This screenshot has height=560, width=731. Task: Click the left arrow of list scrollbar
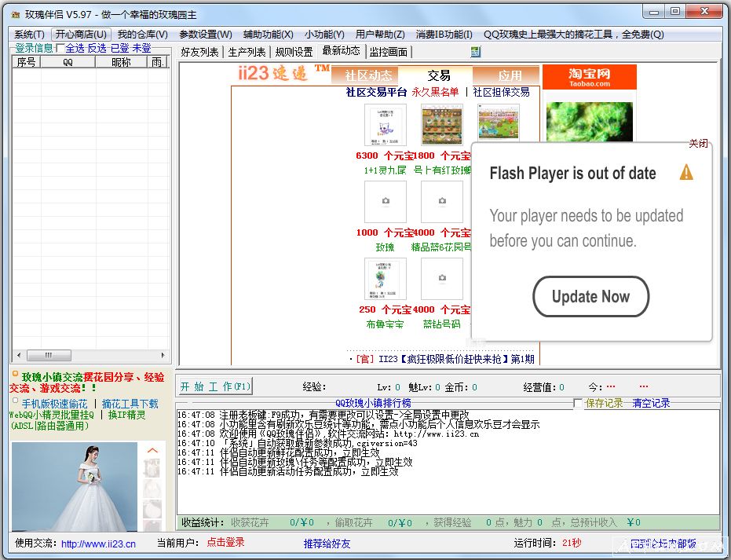pos(19,355)
